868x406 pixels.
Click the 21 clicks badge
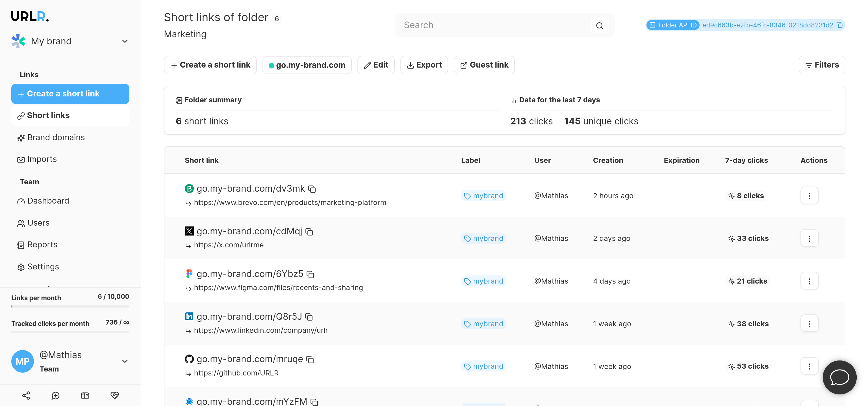coord(747,281)
